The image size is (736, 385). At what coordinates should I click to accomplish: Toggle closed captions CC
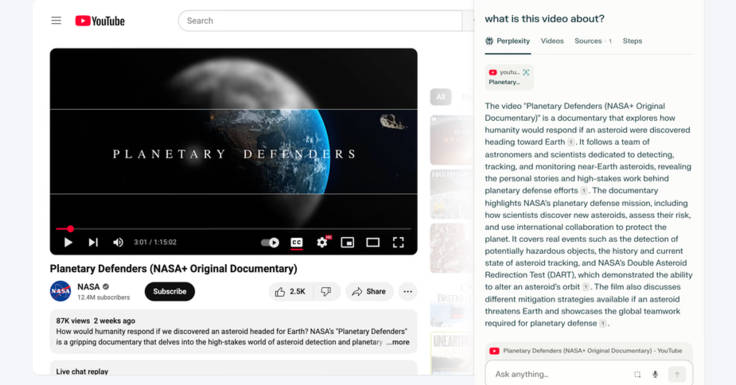(297, 242)
